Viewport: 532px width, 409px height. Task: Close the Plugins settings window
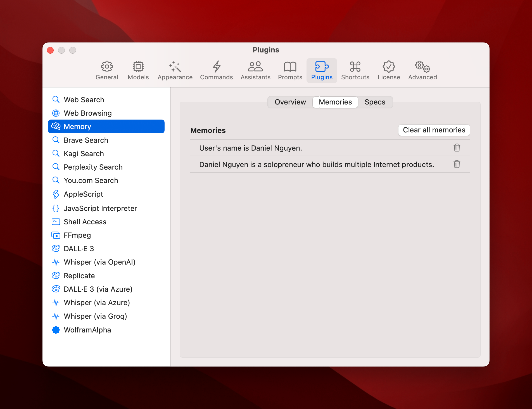[50, 50]
